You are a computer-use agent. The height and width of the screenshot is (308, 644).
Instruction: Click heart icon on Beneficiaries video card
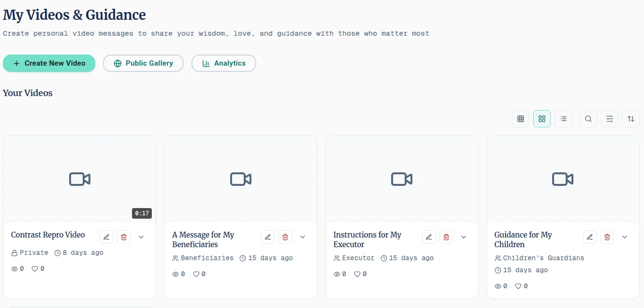coord(196,274)
